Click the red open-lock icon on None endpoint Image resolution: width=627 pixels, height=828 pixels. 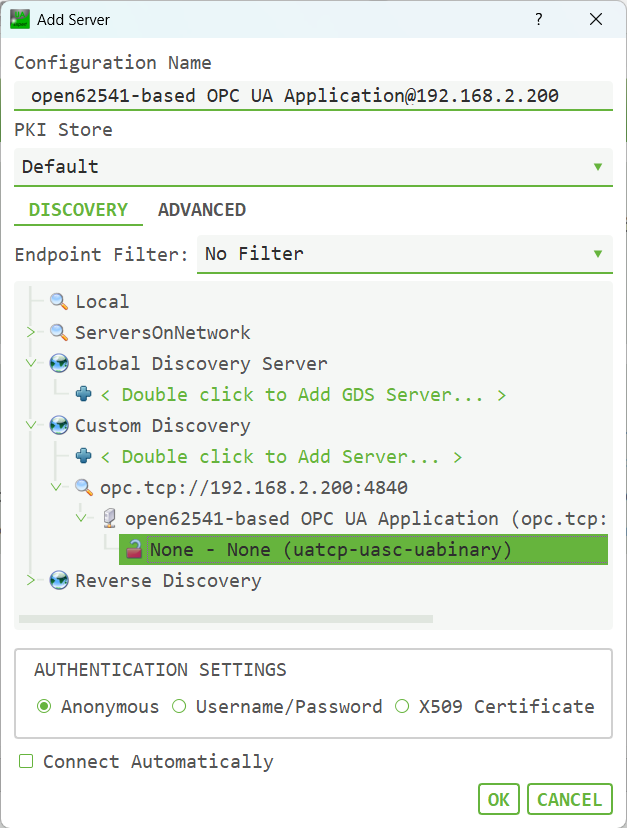pyautogui.click(x=134, y=549)
